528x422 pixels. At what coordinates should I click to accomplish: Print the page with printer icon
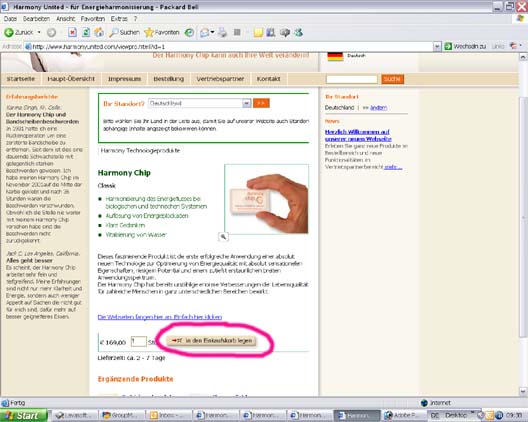222,32
